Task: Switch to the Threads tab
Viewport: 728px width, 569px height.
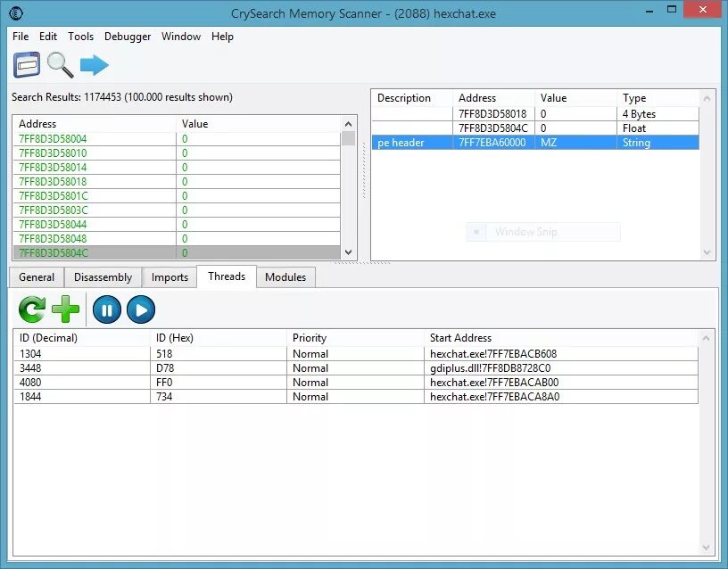Action: [x=227, y=276]
